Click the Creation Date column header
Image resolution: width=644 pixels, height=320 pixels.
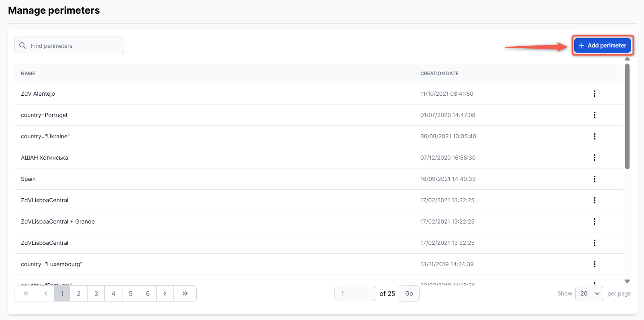click(439, 74)
